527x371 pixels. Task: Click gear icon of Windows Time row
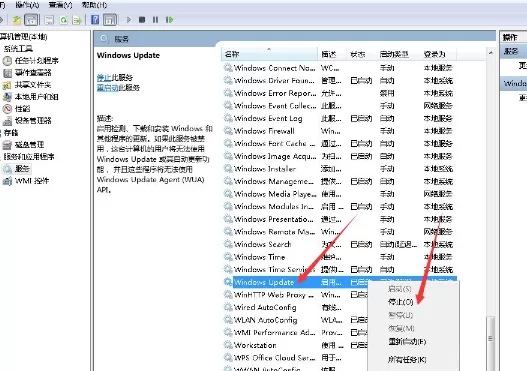(228, 257)
